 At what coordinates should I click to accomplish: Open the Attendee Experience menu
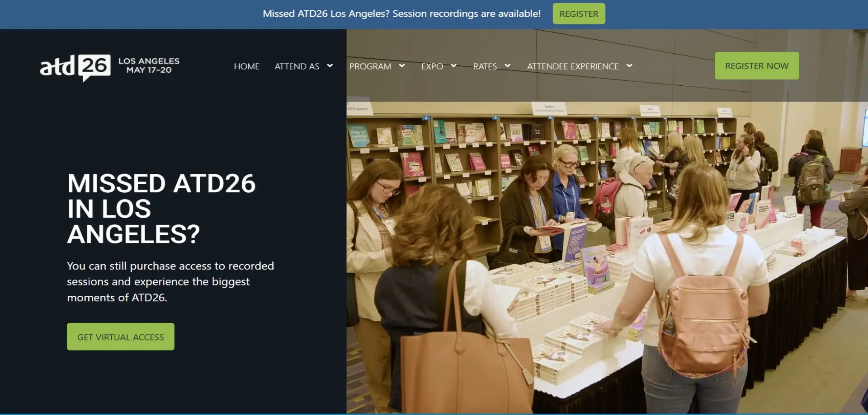(573, 66)
